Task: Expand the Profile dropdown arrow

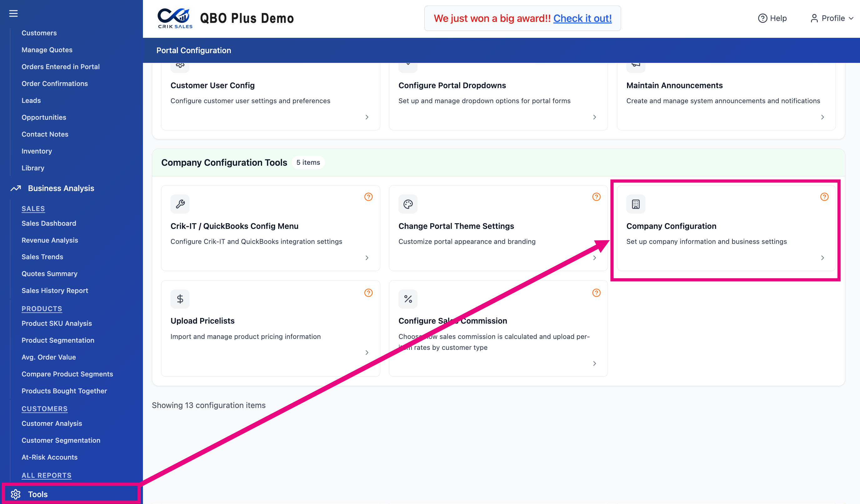Action: coord(851,18)
